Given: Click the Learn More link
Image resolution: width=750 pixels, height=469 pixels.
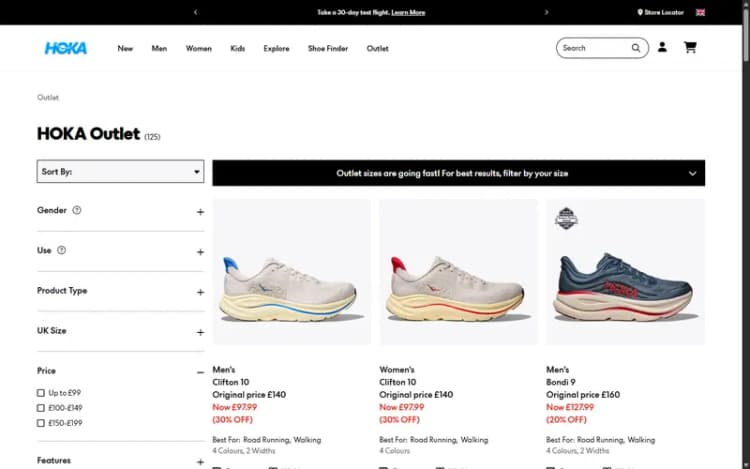Looking at the screenshot, I should pos(408,12).
